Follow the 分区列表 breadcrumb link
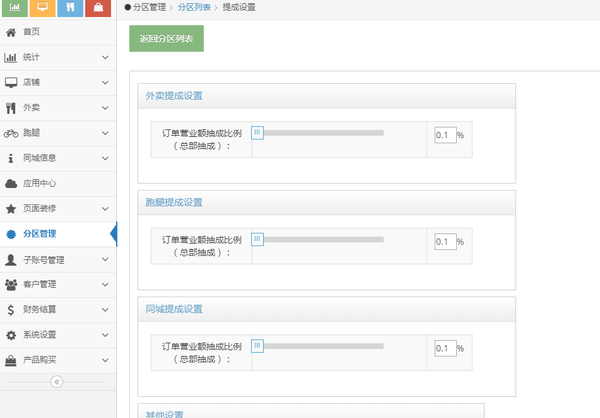The image size is (600, 418). coord(194,7)
